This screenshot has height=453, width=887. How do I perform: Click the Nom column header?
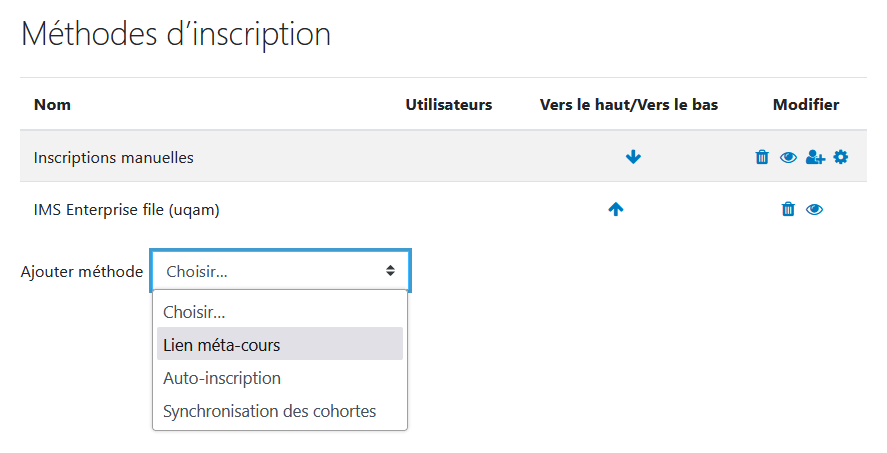(52, 105)
